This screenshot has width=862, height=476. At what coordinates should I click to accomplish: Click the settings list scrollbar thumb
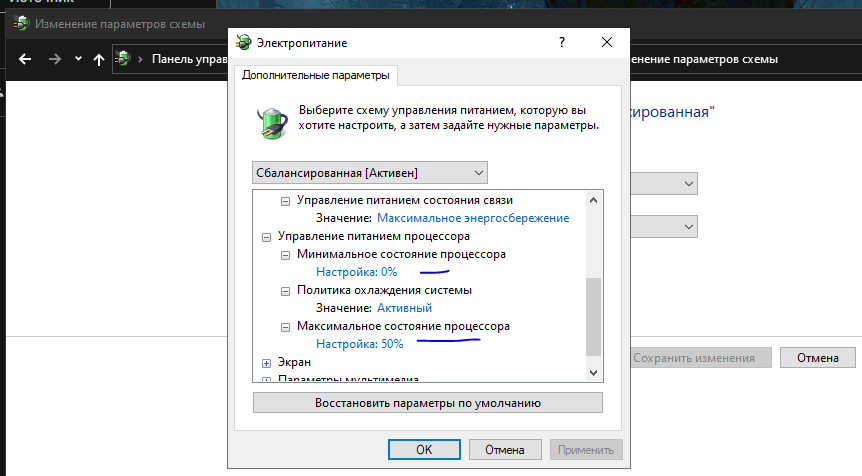click(593, 317)
